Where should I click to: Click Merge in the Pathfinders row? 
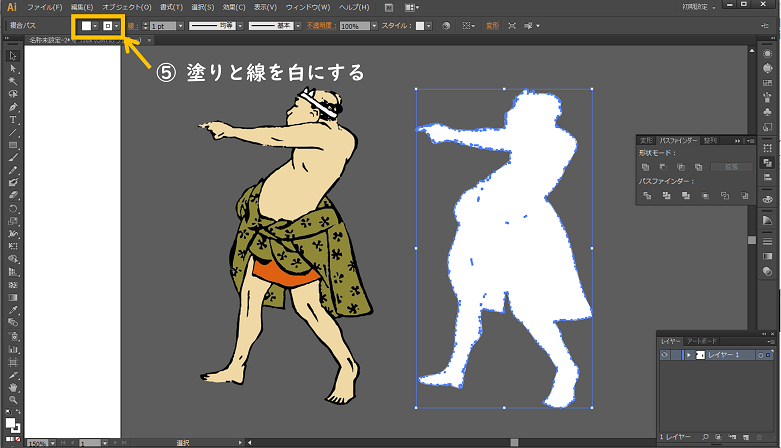(686, 196)
